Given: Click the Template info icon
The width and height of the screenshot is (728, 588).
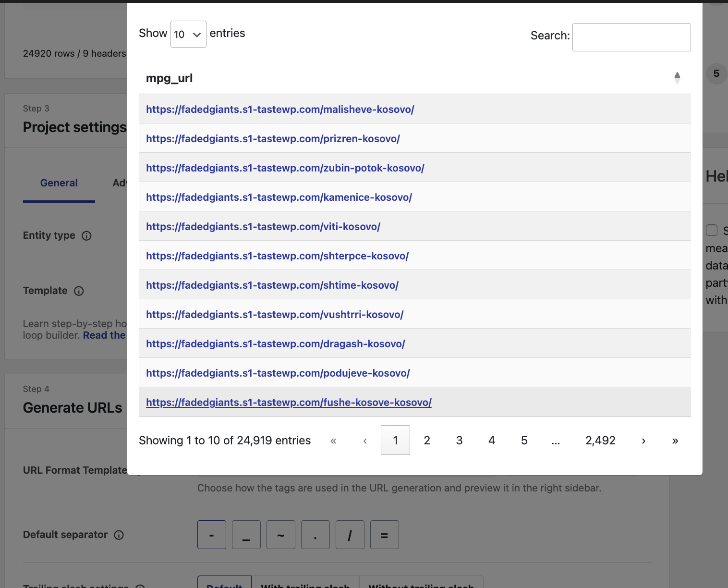Looking at the screenshot, I should point(79,291).
